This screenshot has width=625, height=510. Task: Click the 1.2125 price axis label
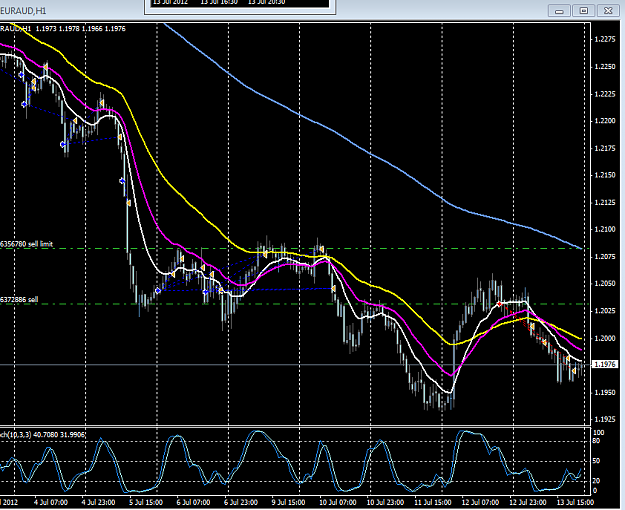coord(605,203)
